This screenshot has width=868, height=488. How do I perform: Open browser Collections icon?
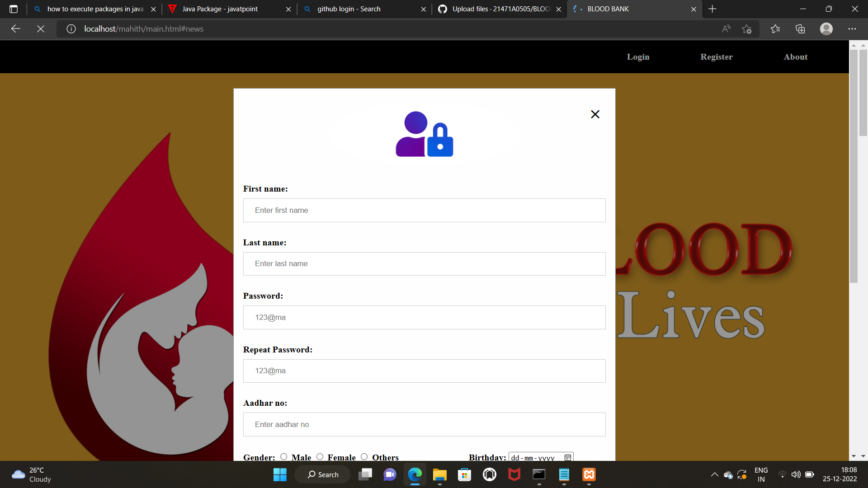coord(800,29)
